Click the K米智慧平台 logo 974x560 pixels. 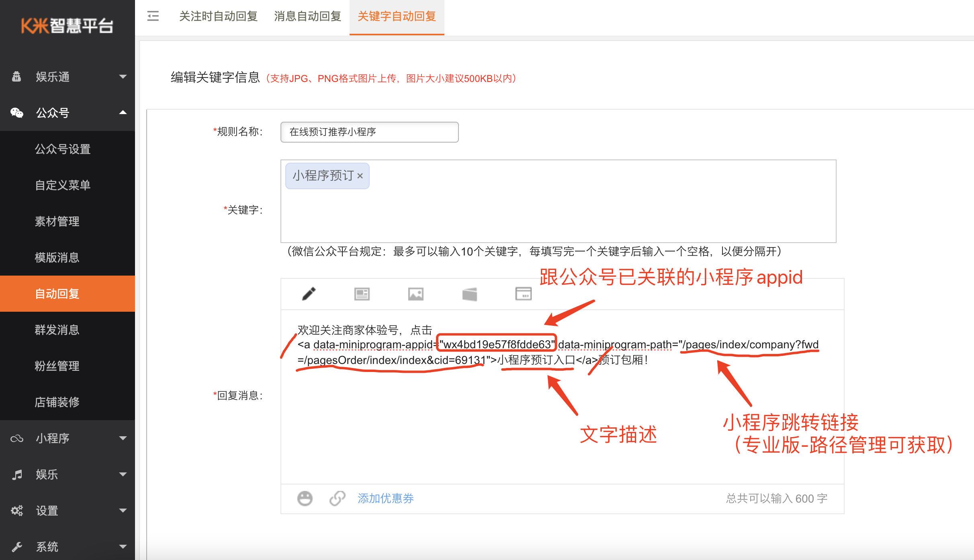[67, 26]
